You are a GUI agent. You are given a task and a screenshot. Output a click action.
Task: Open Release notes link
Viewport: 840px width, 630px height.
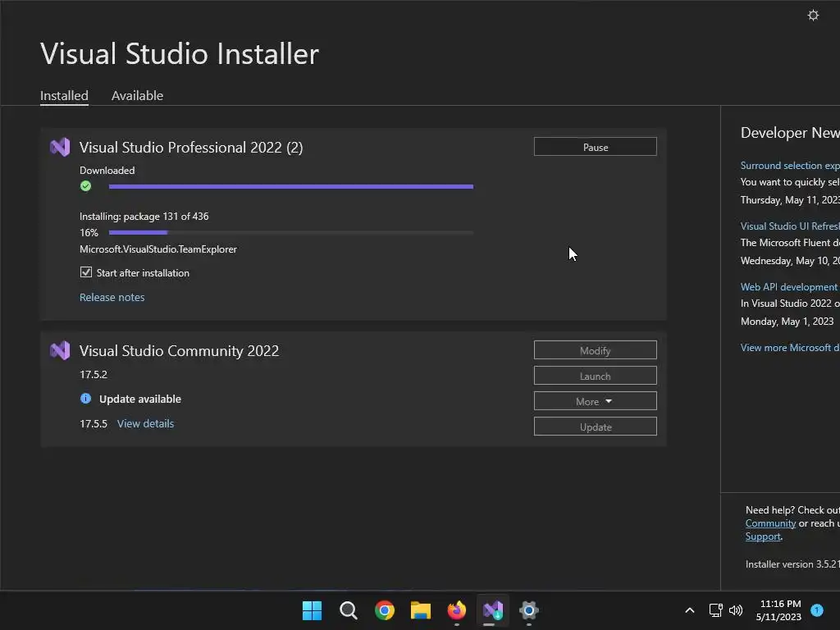click(x=112, y=297)
